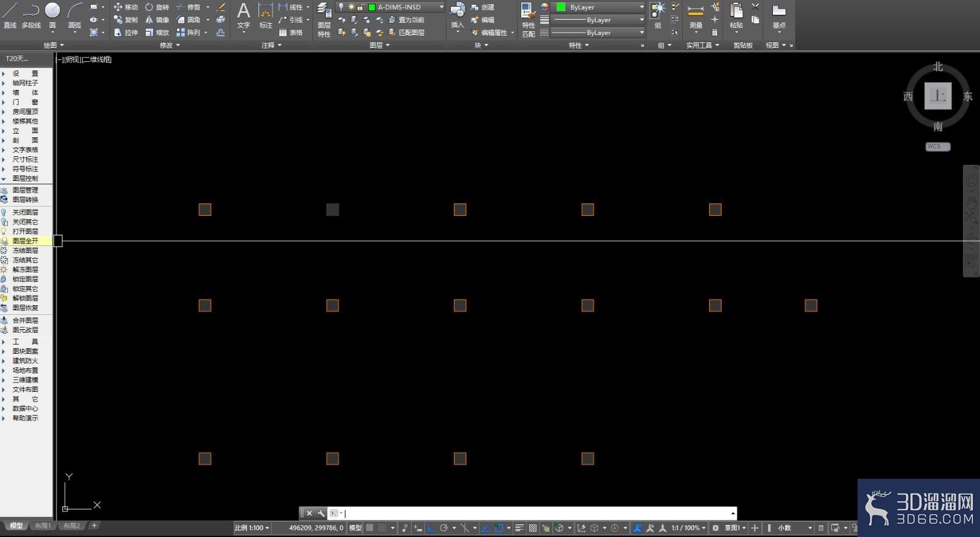980x537 pixels.
Task: Select 图层全开 in the layer control menu
Action: tap(26, 241)
